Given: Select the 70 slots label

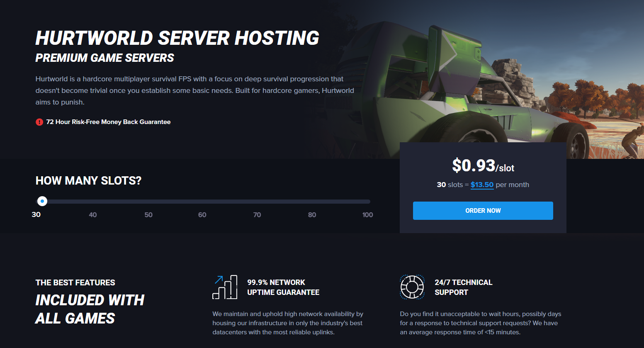Looking at the screenshot, I should [257, 215].
